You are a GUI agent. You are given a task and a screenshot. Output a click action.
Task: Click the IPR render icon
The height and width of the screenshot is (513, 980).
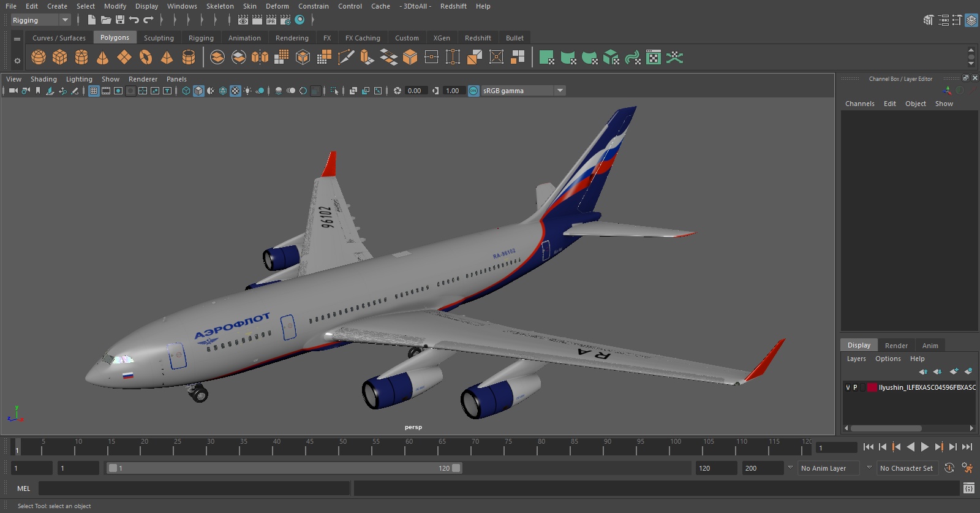pyautogui.click(x=271, y=20)
